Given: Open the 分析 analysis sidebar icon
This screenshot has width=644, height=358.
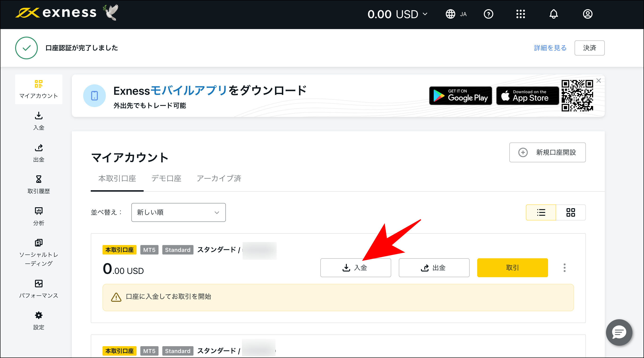Looking at the screenshot, I should pos(39,211).
